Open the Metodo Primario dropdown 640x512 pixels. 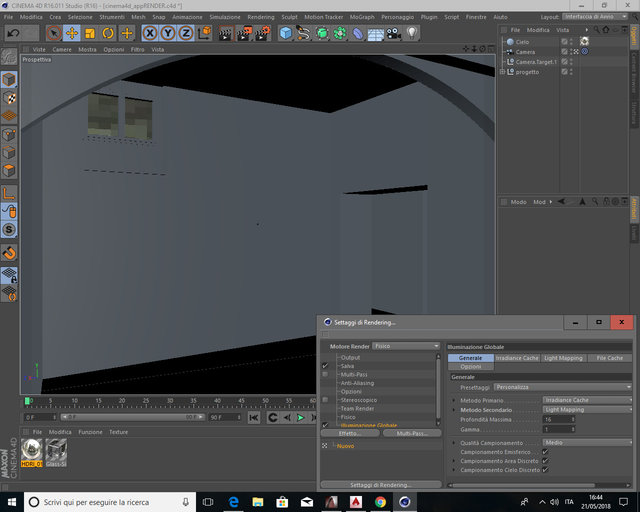[x=587, y=400]
